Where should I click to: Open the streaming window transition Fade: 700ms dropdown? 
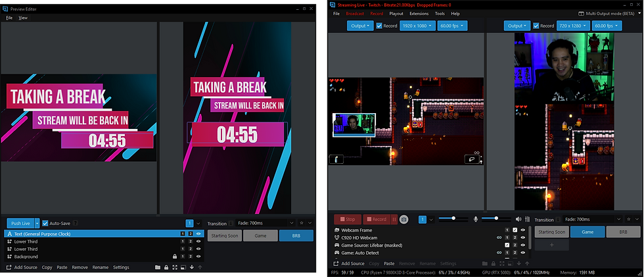click(x=592, y=220)
